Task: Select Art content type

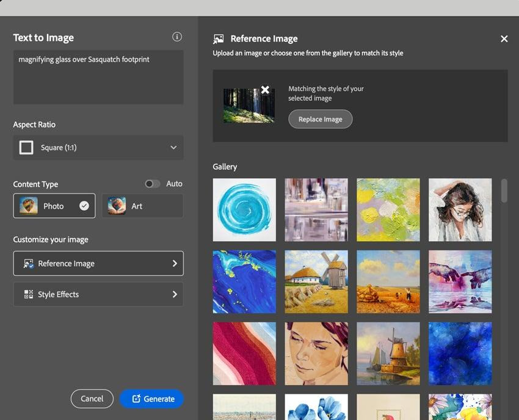Action: point(142,206)
